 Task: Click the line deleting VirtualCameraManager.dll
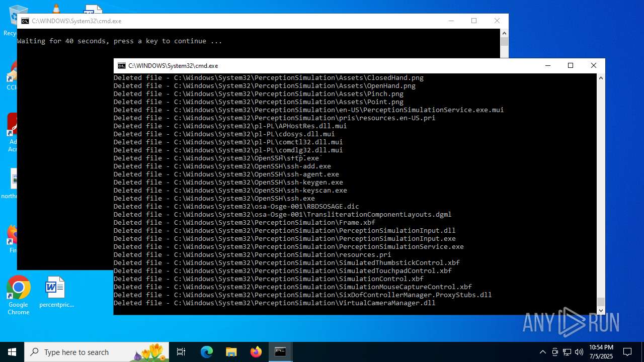point(275,303)
